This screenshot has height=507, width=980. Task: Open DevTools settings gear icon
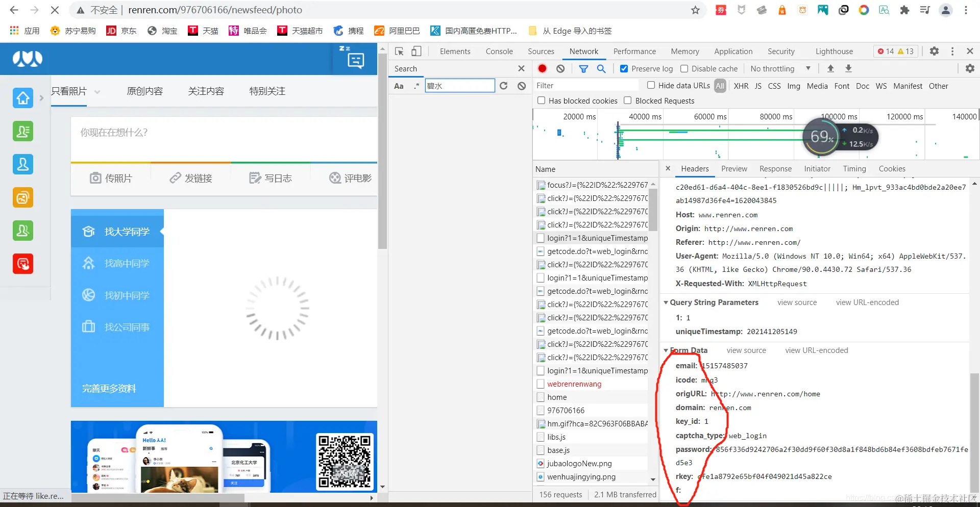tap(934, 51)
